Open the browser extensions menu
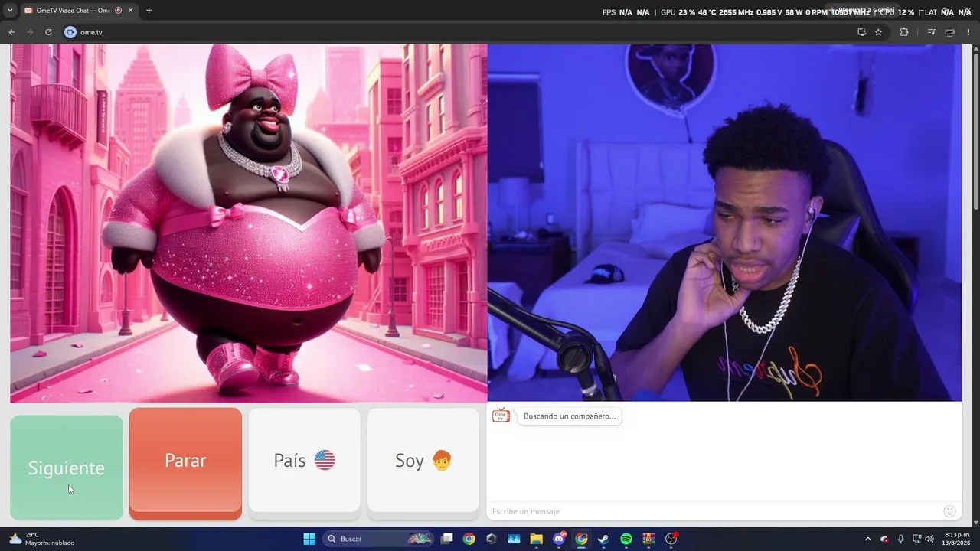980x551 pixels. coord(904,32)
